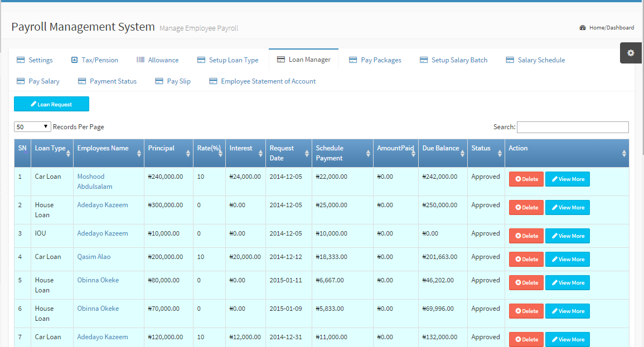644x347 pixels.
Task: Delete Moshood Abdulsalam's car loan record
Action: coord(526,179)
